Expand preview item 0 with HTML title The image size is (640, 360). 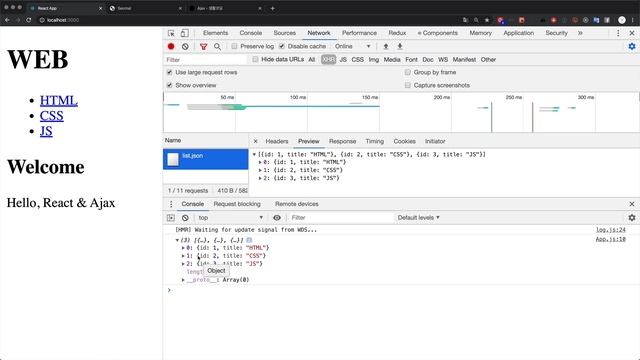coord(260,162)
